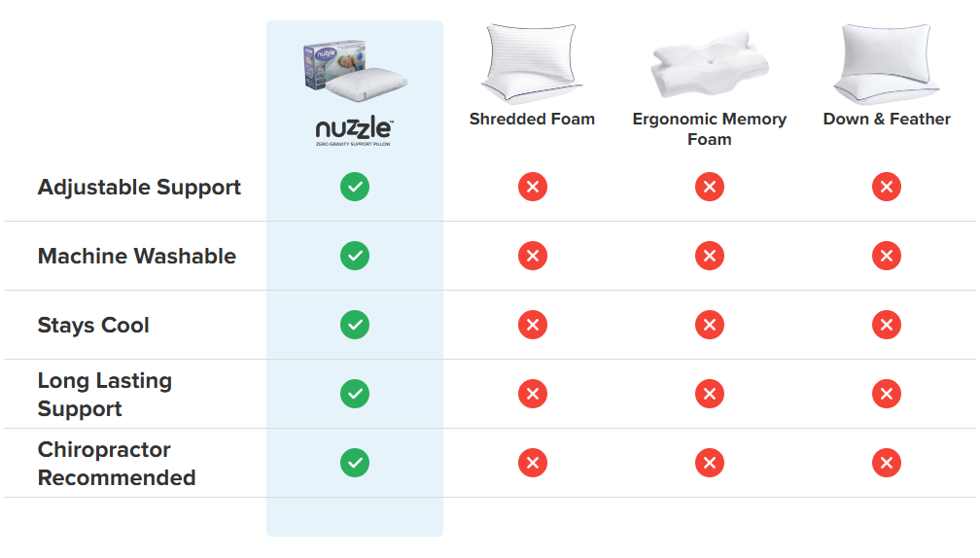Click the Shredded Foam pillow image

(x=532, y=63)
